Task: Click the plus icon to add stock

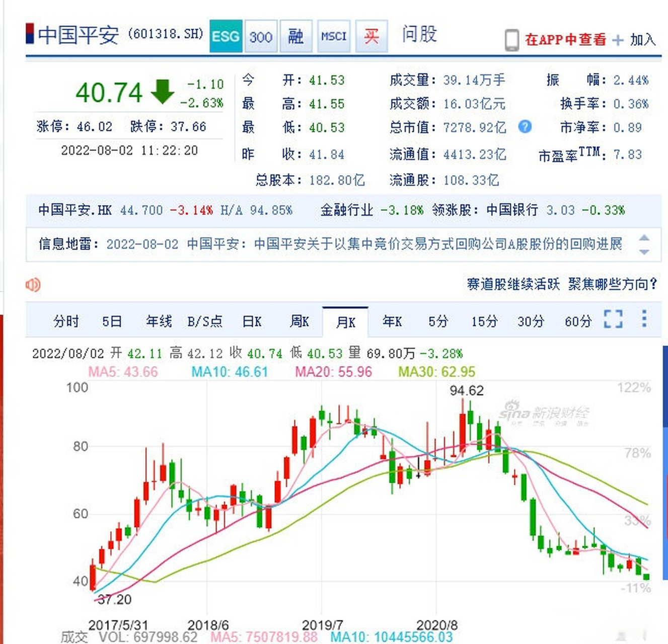Action: (x=618, y=40)
